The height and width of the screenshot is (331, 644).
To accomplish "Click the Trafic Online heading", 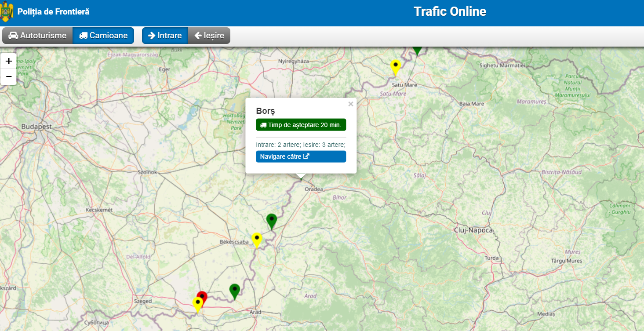I will point(450,12).
